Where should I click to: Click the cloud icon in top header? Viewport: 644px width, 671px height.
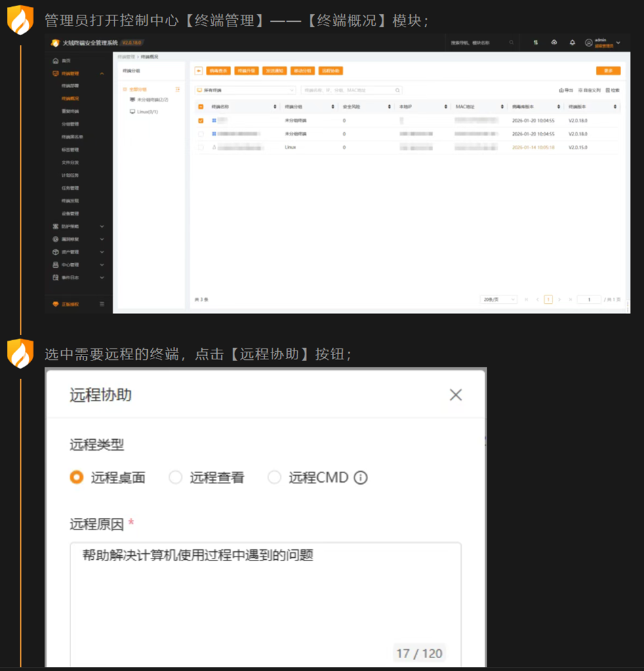coord(554,43)
